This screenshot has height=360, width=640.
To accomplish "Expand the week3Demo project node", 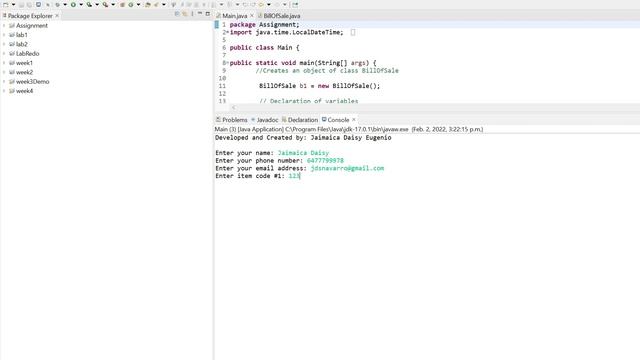I will (4, 82).
